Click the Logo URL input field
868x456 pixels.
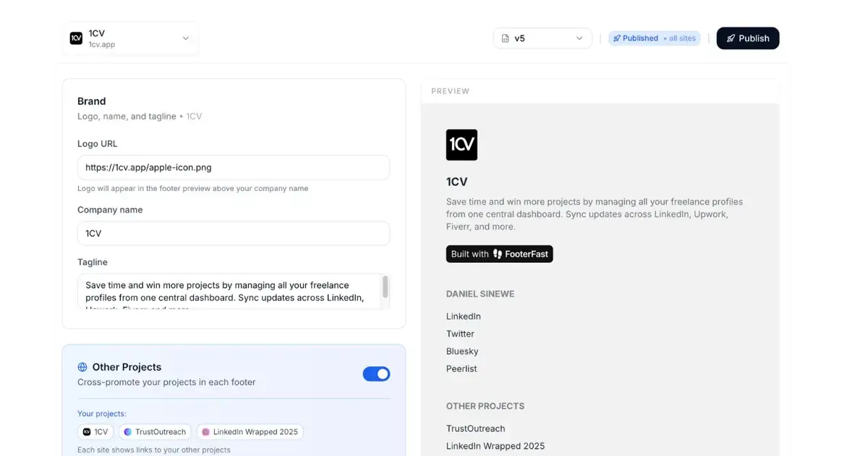click(x=233, y=167)
